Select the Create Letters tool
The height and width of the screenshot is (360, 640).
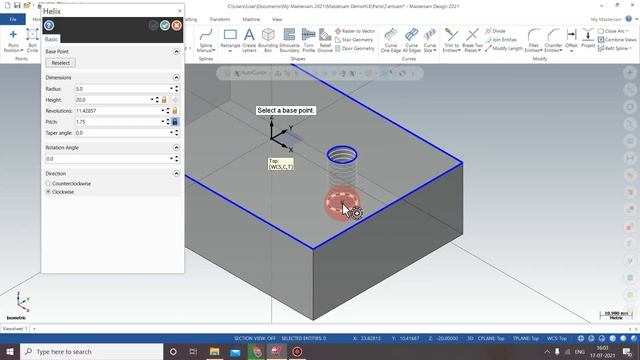[249, 40]
